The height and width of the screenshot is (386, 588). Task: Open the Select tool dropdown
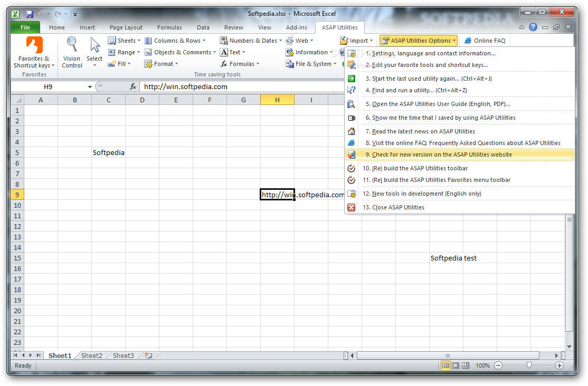pos(94,52)
